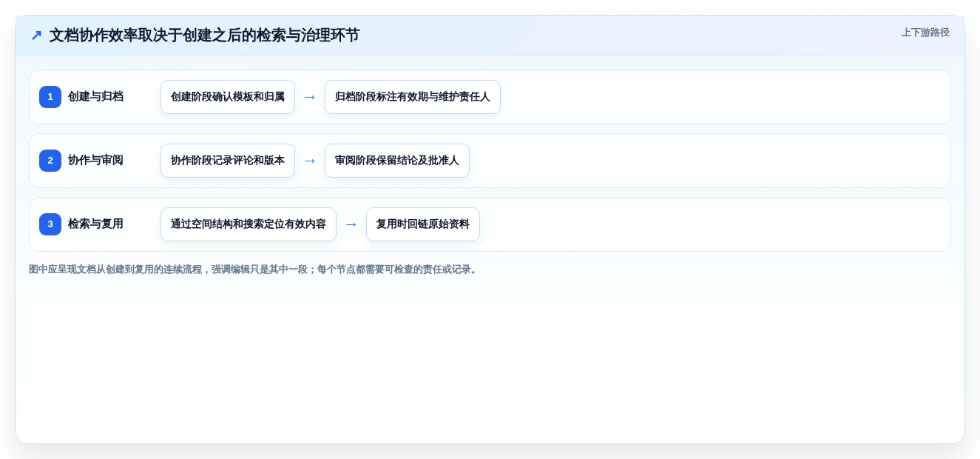This screenshot has width=980, height=459.
Task: Select the 通过空间结构和搜索定位有效内容 node
Action: [x=249, y=224]
